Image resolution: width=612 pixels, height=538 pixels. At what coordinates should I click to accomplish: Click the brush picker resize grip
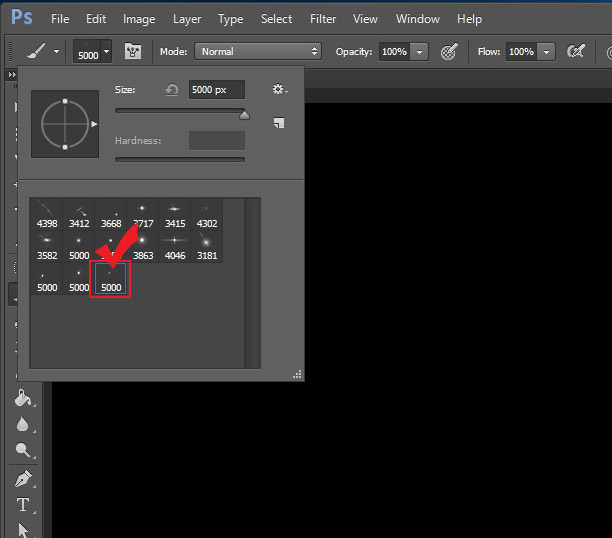point(297,374)
